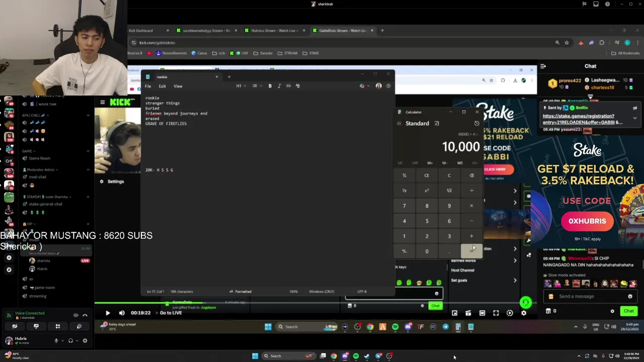
Task: Select the rookie tab in Notepad
Action: (182, 77)
